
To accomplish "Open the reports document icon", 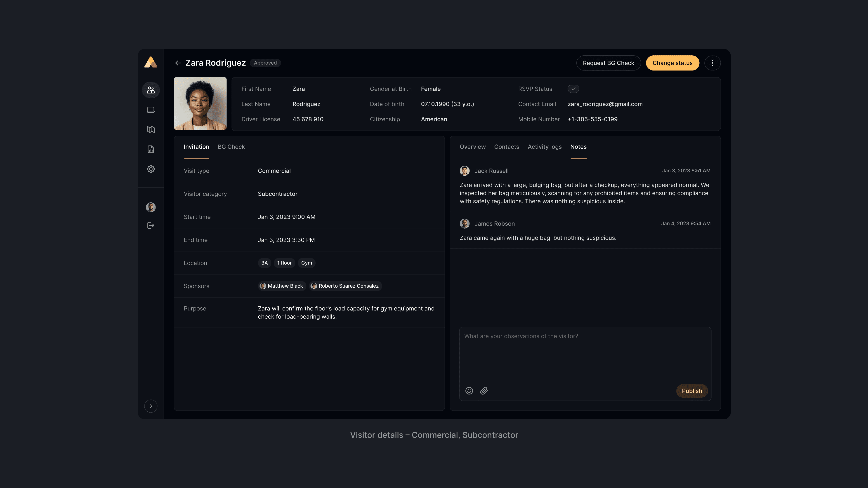I will pyautogui.click(x=151, y=149).
